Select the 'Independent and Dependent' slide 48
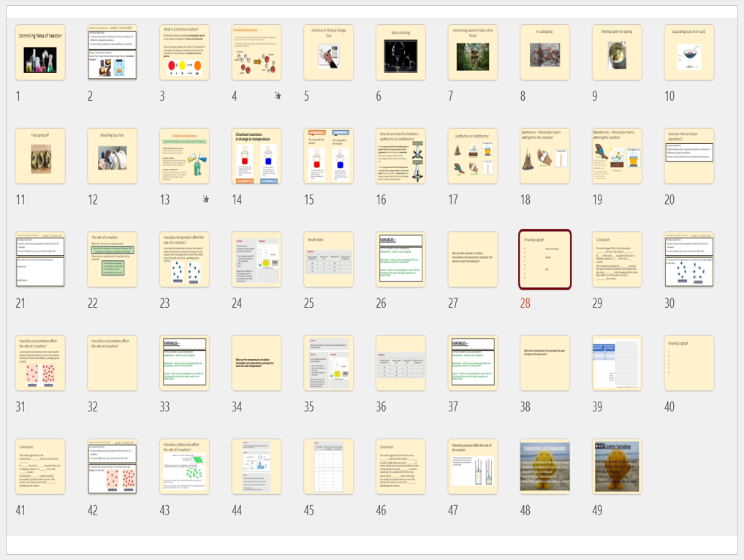This screenshot has height=560, width=744. [x=544, y=466]
